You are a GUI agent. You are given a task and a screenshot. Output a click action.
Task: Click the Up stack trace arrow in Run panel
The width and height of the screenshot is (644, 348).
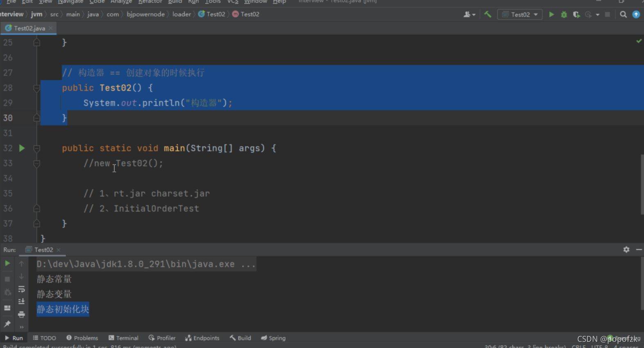(21, 264)
